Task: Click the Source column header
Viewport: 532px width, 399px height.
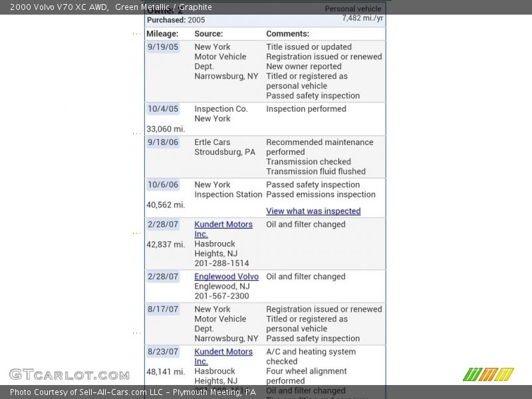Action: pos(209,34)
